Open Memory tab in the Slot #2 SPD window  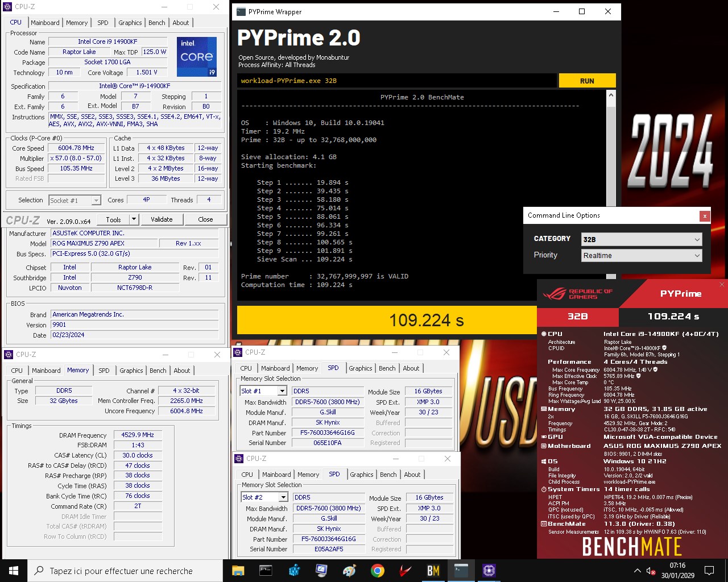[x=308, y=475]
